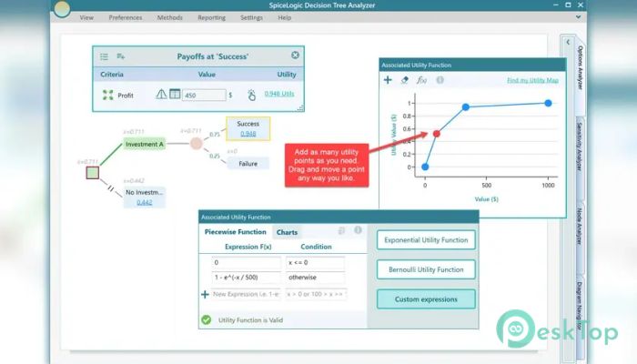Select the pink chance node circle
This screenshot has height=364, width=637.
coord(197,144)
